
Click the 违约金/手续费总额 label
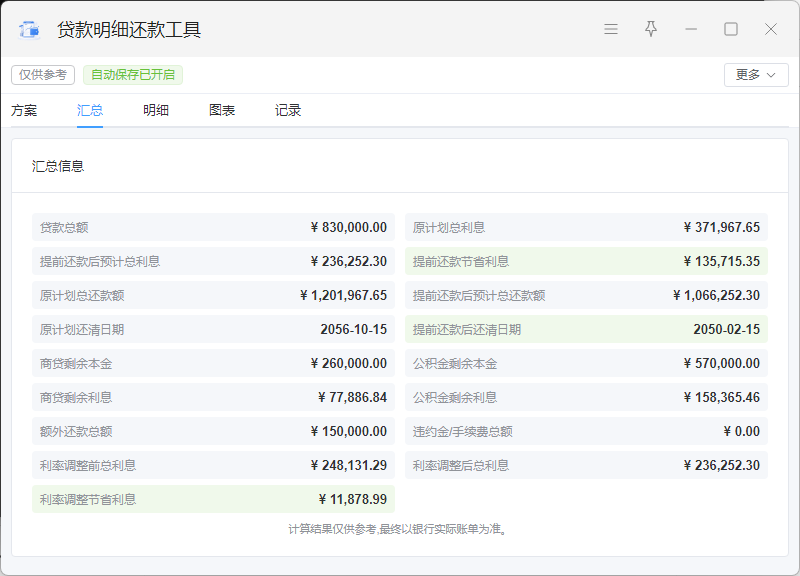463,432
